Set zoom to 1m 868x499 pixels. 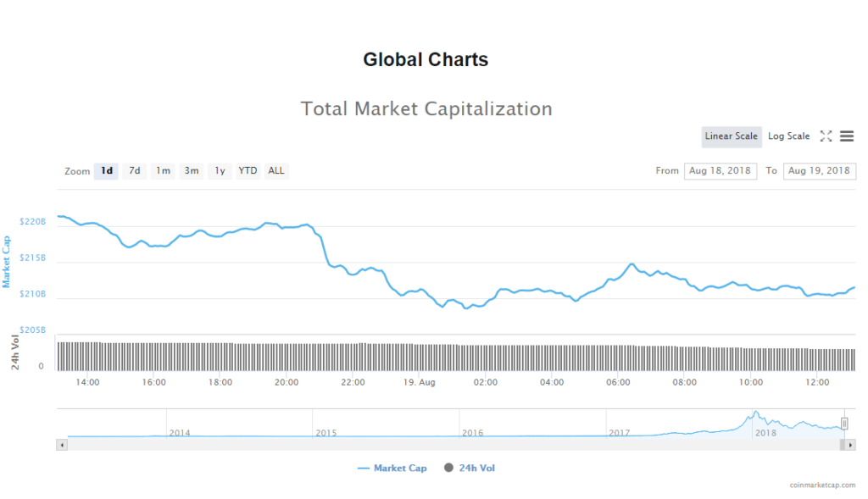click(163, 171)
